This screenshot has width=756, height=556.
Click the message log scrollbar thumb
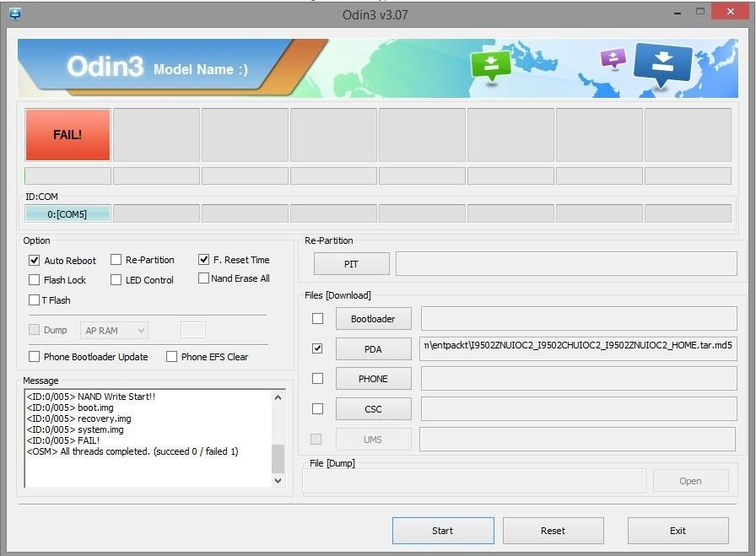point(278,459)
